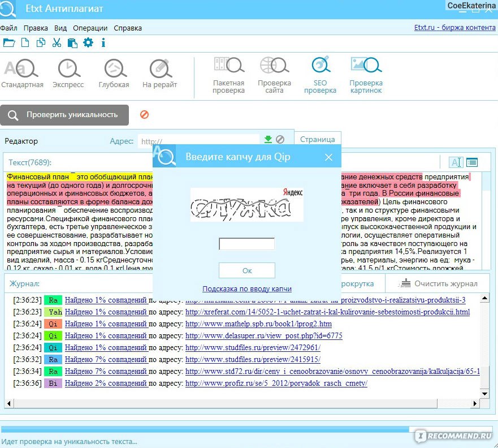
Task: Click the status text 'Идет проверка на уникальность текста...'
Action: tap(69, 441)
